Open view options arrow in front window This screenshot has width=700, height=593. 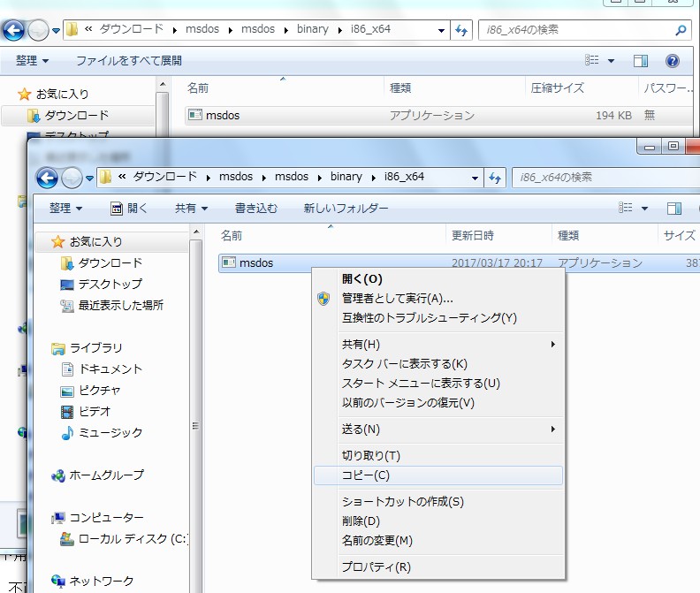point(644,208)
